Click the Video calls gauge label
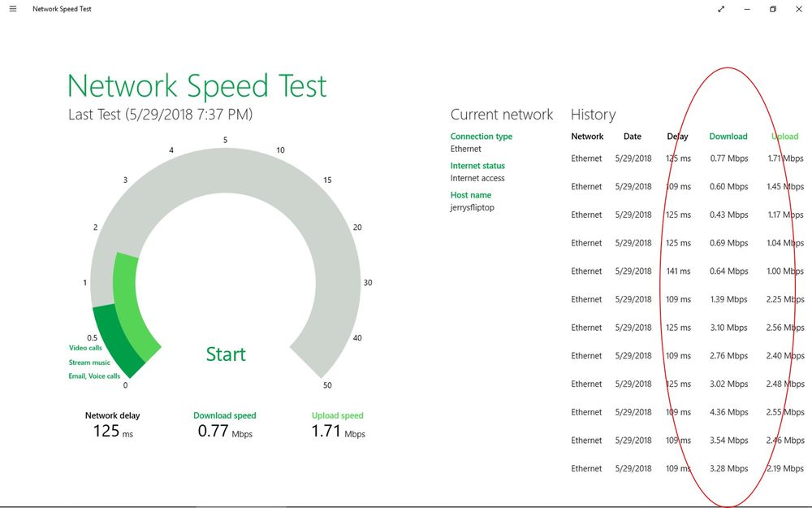 (85, 348)
